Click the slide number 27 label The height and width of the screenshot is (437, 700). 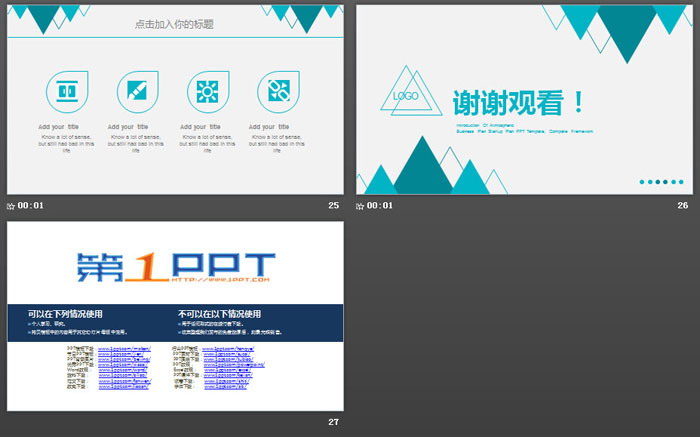click(x=333, y=422)
